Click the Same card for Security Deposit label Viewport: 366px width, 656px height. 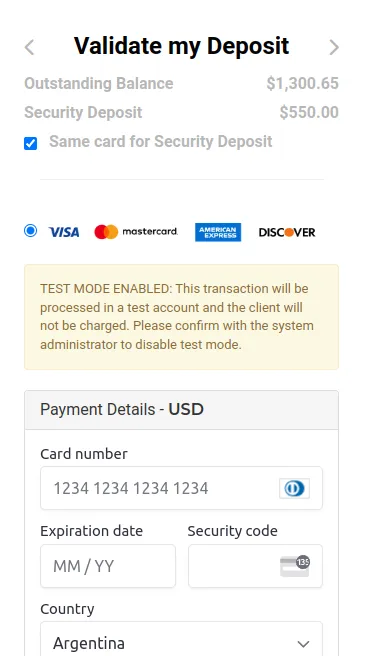coord(161,141)
